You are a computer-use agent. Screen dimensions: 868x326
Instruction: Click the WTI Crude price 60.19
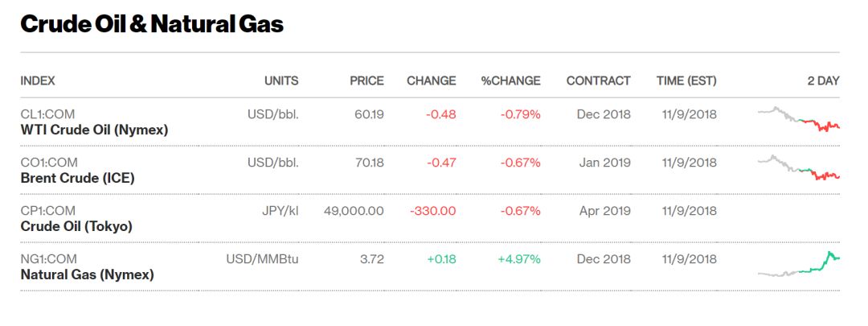click(x=369, y=114)
